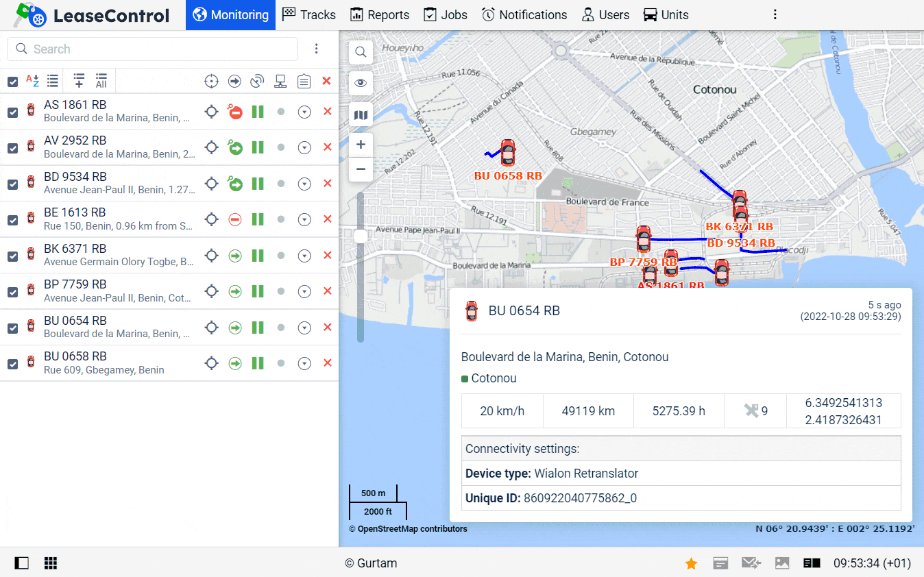
Task: Open the map source selector button
Action: click(x=361, y=115)
